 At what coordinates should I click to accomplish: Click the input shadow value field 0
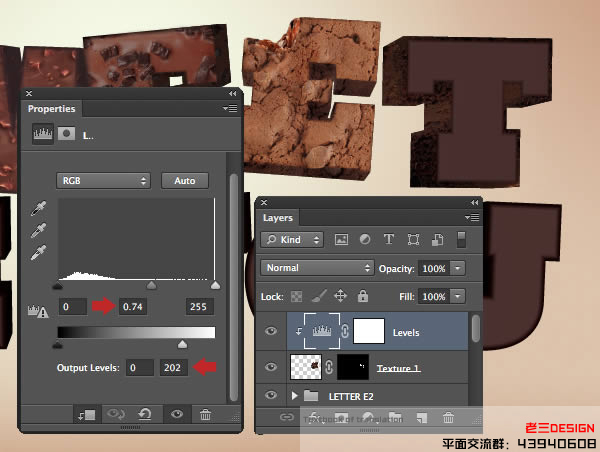73,307
